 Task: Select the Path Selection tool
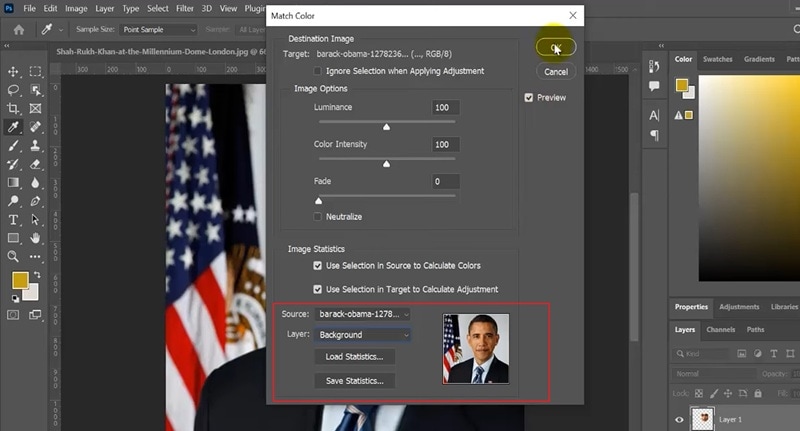coord(35,220)
